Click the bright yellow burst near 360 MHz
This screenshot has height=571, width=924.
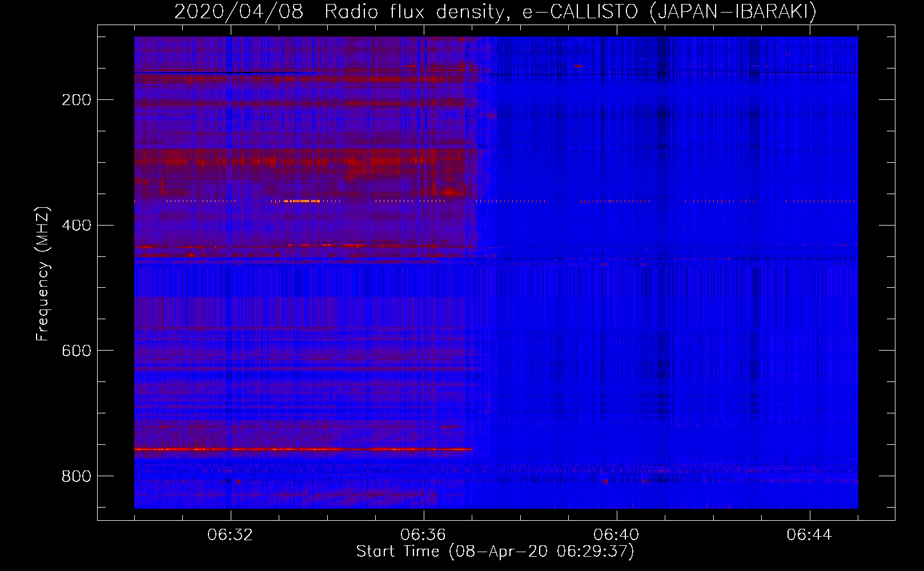point(302,201)
